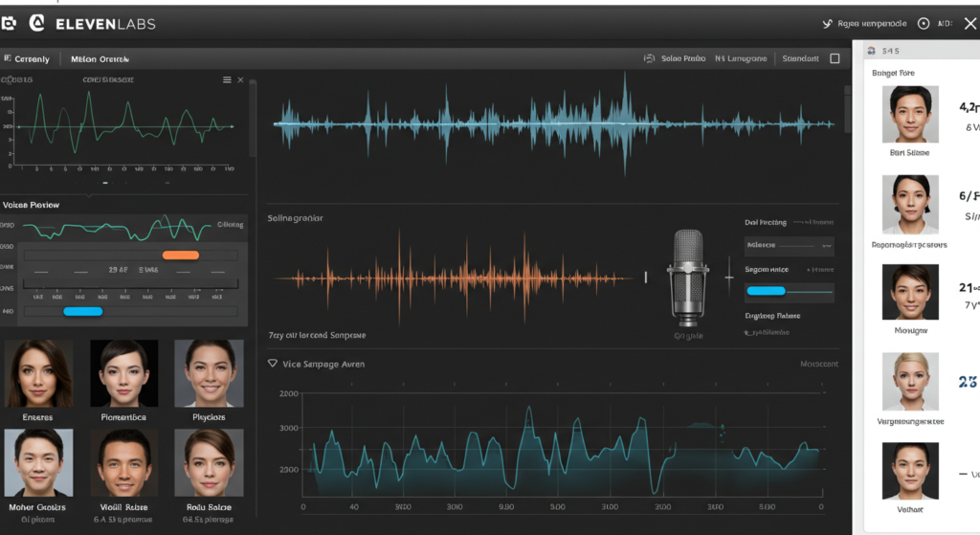Click the blue slider handle in Voices Preview
Screen dimensions: 980x535
pos(82,311)
